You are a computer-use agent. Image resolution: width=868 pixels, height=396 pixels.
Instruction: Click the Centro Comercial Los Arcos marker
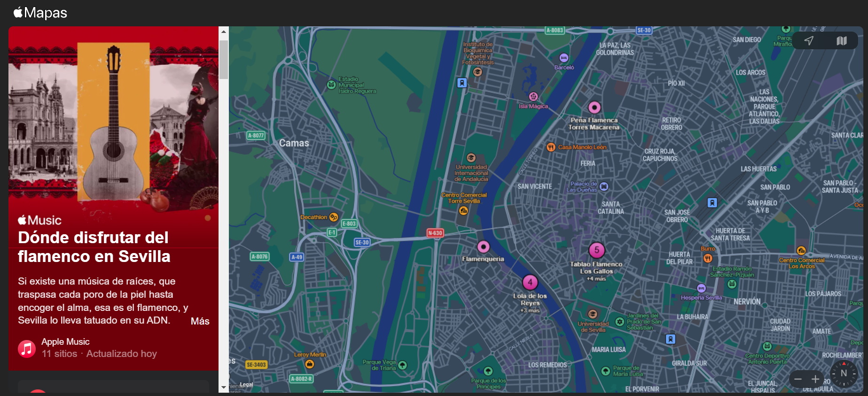pyautogui.click(x=801, y=251)
